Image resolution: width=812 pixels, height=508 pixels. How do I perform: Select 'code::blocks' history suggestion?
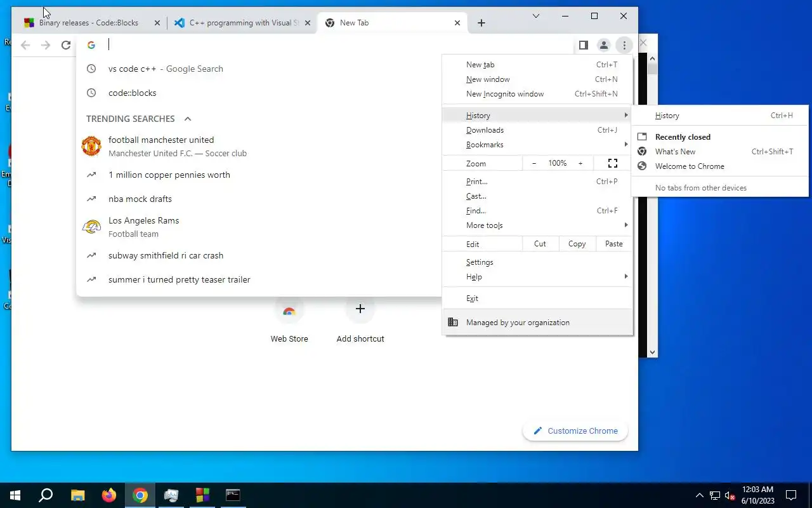point(259,93)
